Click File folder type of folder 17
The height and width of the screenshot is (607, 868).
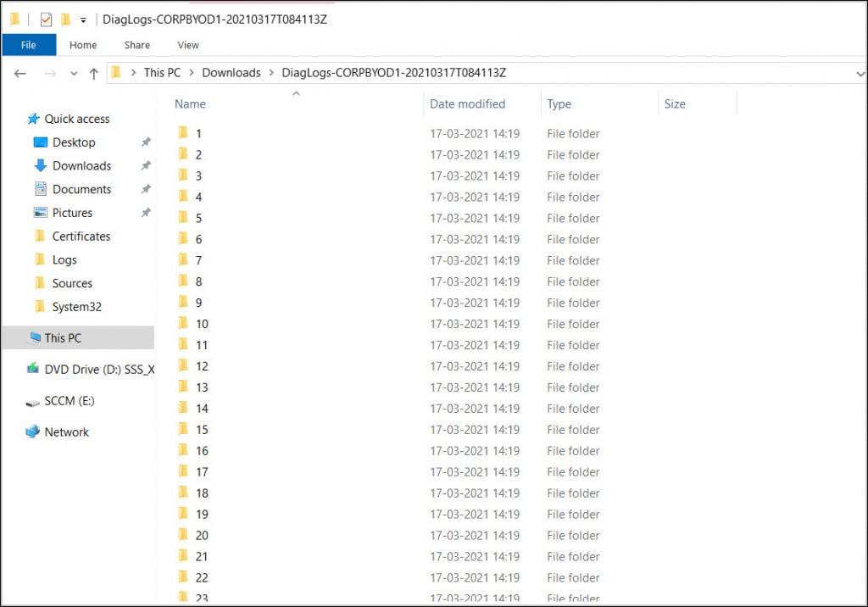pos(573,472)
